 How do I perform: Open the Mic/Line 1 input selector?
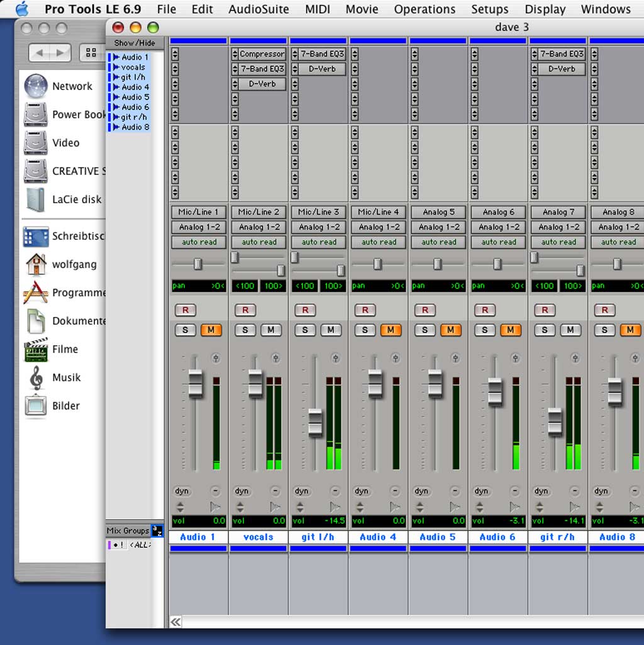199,212
